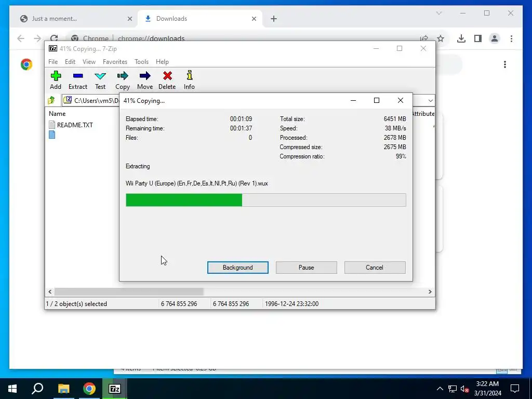Open Windows taskbar search
The width and height of the screenshot is (532, 399).
pos(37,389)
